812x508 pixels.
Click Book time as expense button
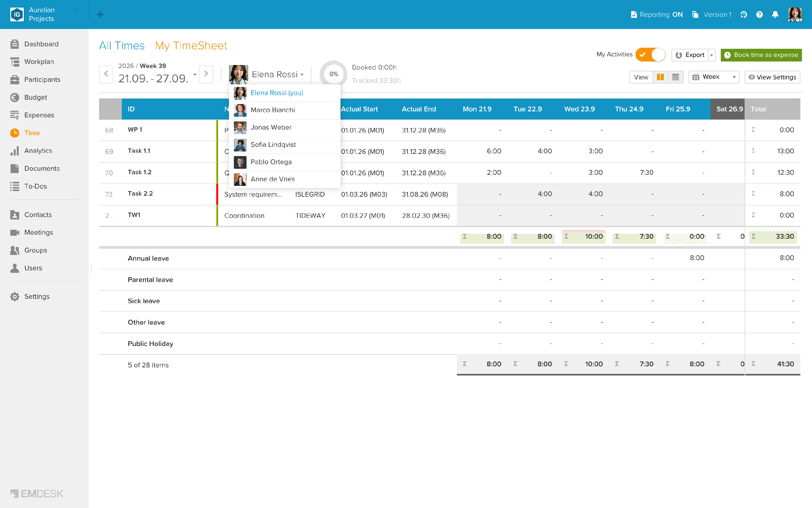click(x=761, y=55)
